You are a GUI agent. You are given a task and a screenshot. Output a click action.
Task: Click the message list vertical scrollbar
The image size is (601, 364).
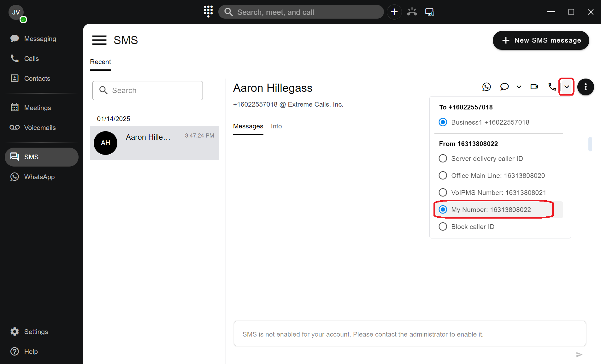click(590, 144)
